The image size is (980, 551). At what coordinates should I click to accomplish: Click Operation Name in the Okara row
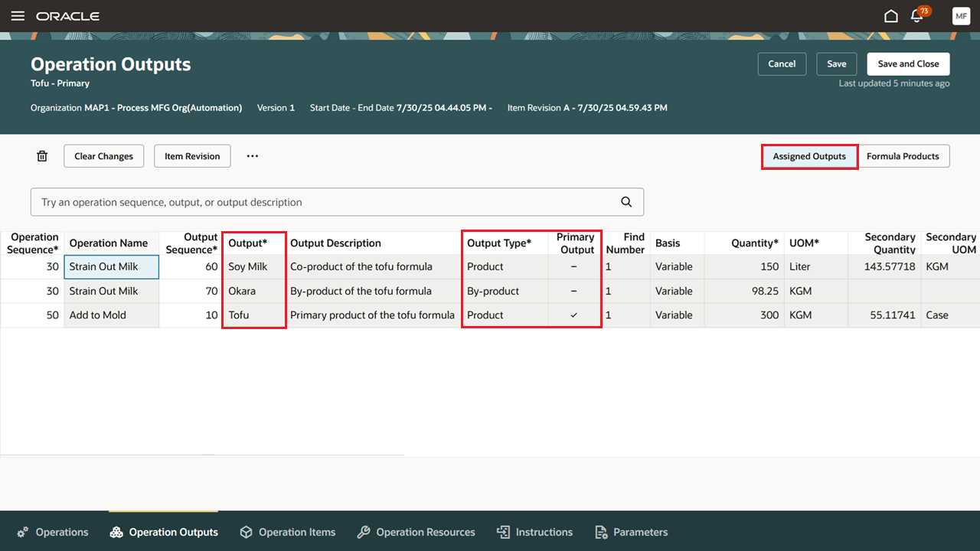click(x=111, y=292)
